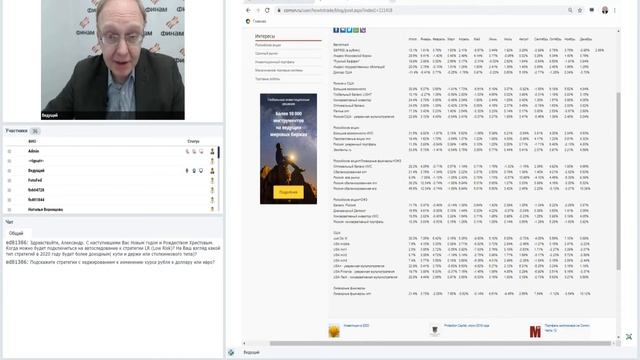Click the chat bubble icon in Ведущий's row

(x=201, y=171)
